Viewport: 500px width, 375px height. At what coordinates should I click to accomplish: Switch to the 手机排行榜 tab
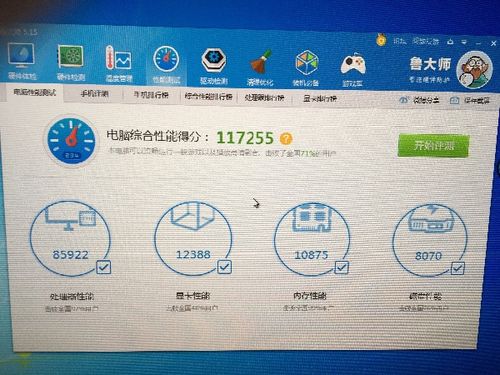coord(151,95)
